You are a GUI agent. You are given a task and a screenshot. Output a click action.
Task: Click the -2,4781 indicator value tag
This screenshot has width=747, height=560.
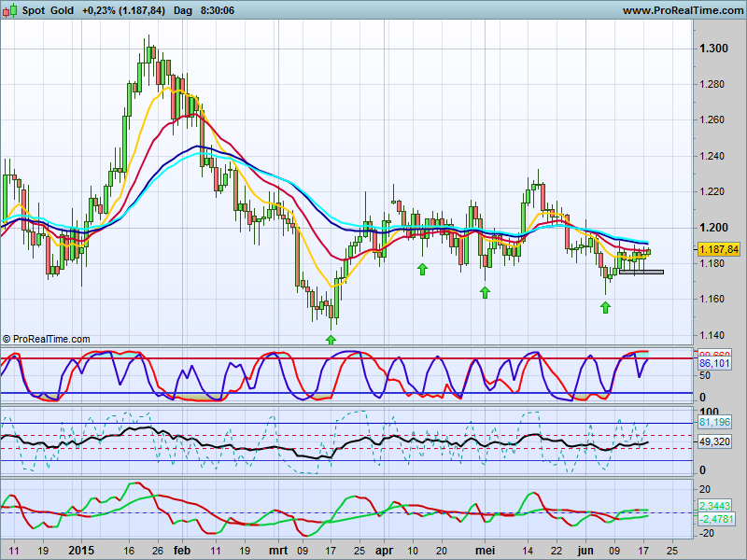(x=716, y=519)
